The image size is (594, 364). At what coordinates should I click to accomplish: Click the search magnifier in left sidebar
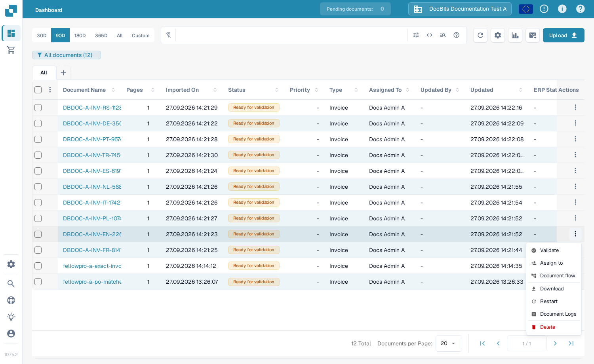click(11, 283)
